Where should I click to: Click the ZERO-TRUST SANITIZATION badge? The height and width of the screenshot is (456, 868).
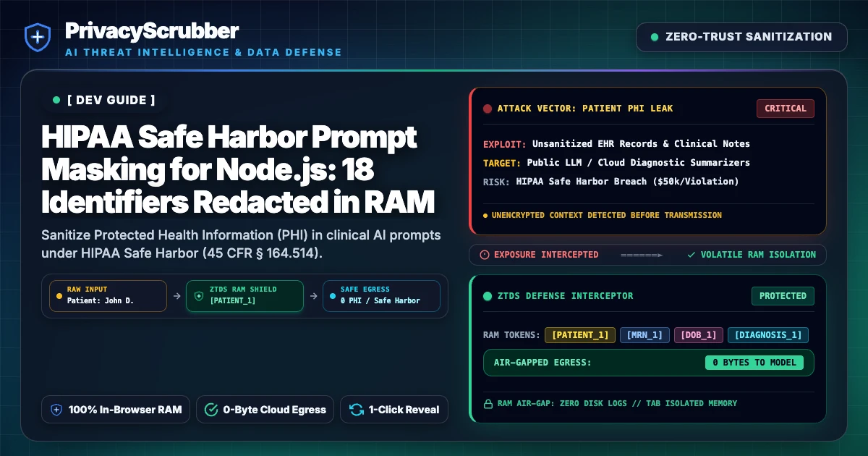click(741, 37)
